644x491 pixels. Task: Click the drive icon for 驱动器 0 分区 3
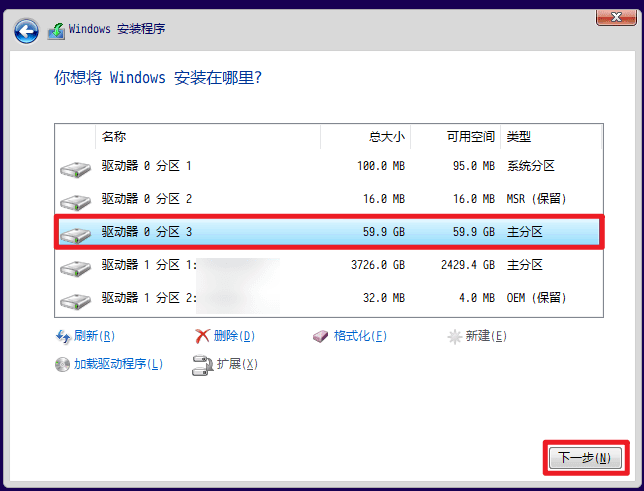75,235
